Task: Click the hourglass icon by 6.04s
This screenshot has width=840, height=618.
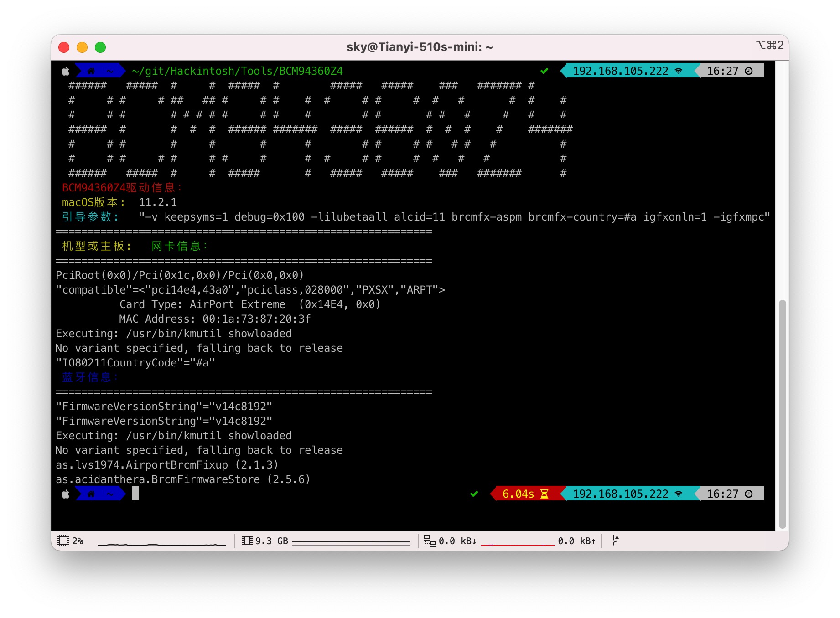Action: pyautogui.click(x=544, y=494)
